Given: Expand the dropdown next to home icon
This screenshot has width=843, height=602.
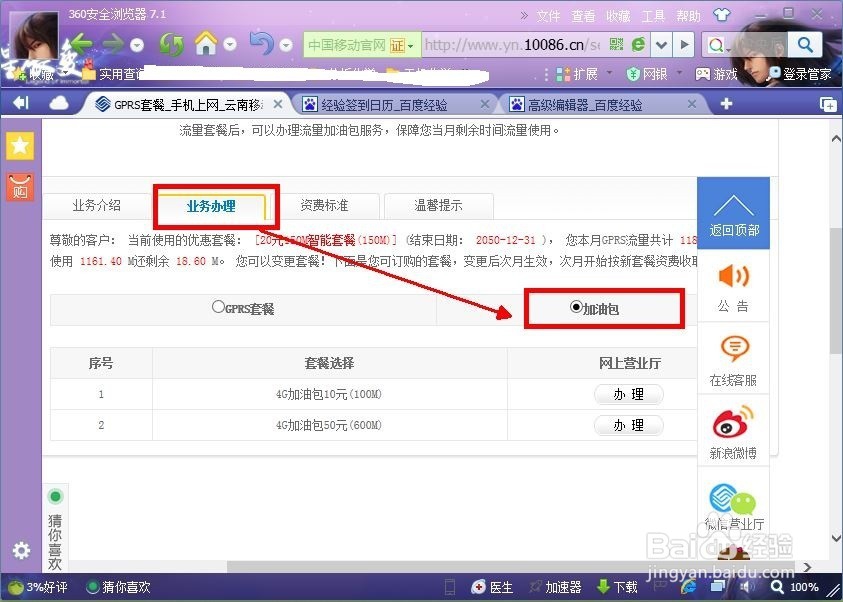Looking at the screenshot, I should pyautogui.click(x=230, y=45).
